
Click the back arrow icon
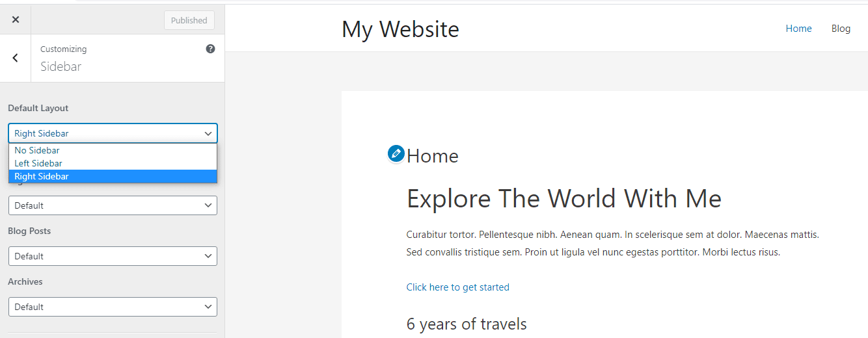tap(15, 58)
